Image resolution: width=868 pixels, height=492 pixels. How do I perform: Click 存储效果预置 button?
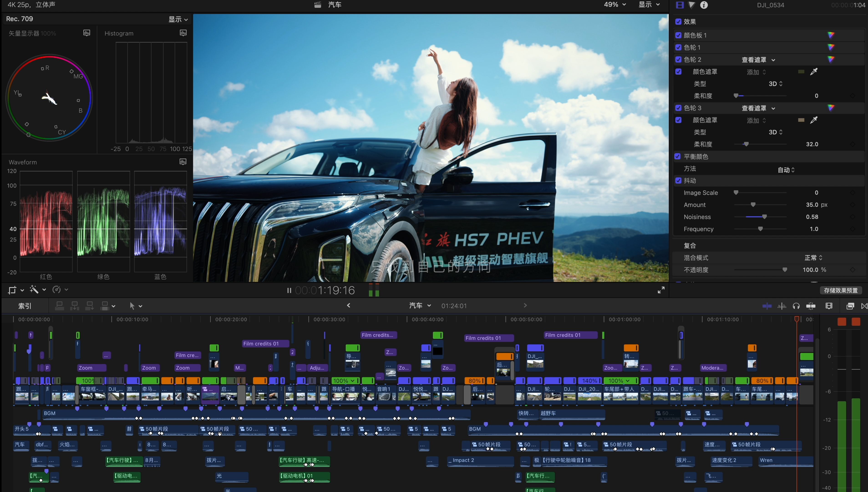point(841,290)
